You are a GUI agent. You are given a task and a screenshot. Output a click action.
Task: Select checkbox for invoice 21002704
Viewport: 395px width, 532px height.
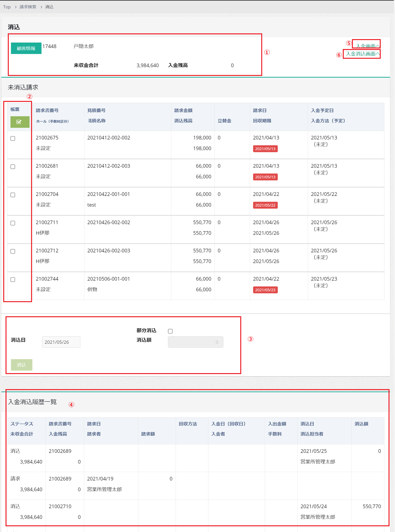coord(13,195)
